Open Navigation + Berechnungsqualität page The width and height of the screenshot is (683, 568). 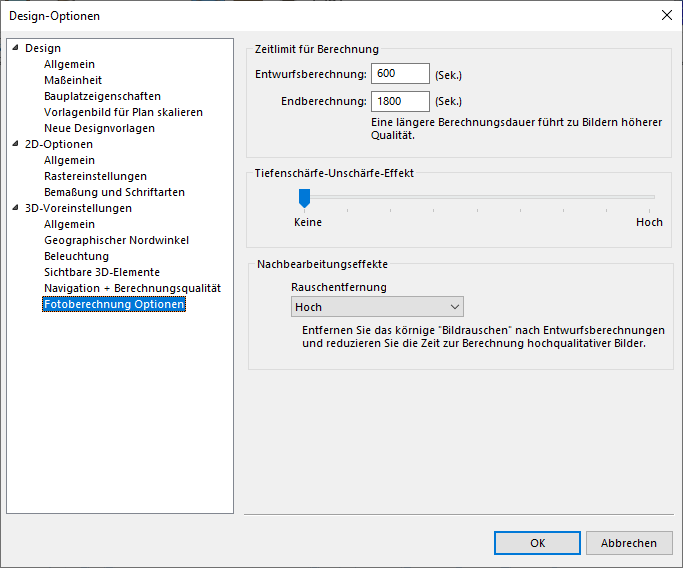[x=132, y=288]
